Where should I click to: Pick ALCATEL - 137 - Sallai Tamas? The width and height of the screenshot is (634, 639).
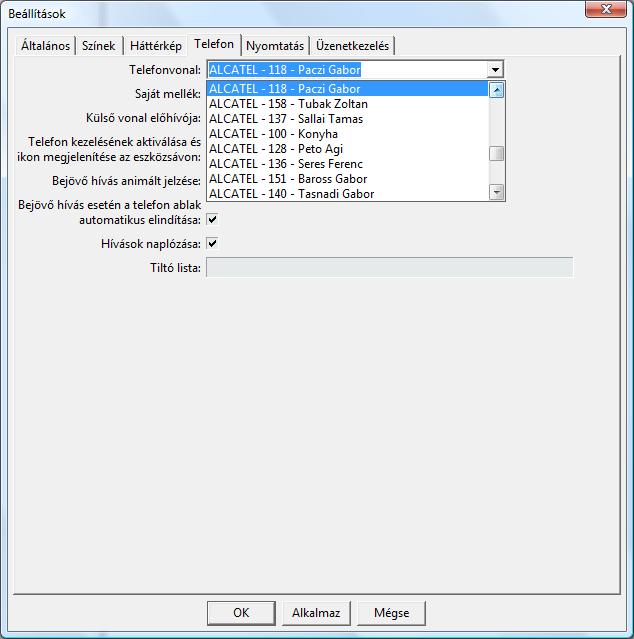click(347, 119)
